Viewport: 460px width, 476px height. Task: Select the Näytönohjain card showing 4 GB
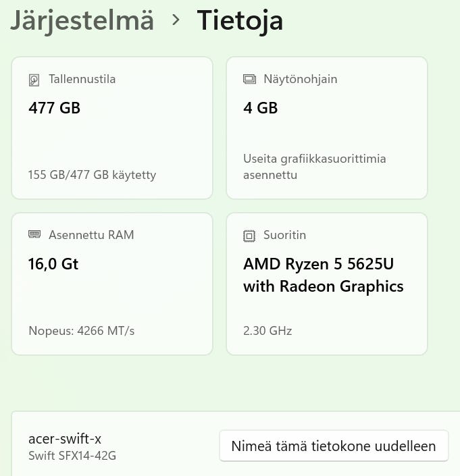[x=326, y=128]
